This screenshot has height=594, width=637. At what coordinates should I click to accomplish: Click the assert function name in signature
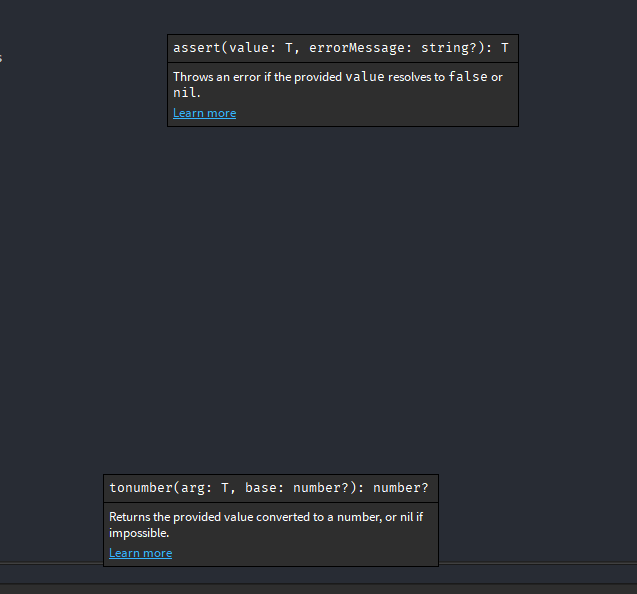(x=197, y=48)
